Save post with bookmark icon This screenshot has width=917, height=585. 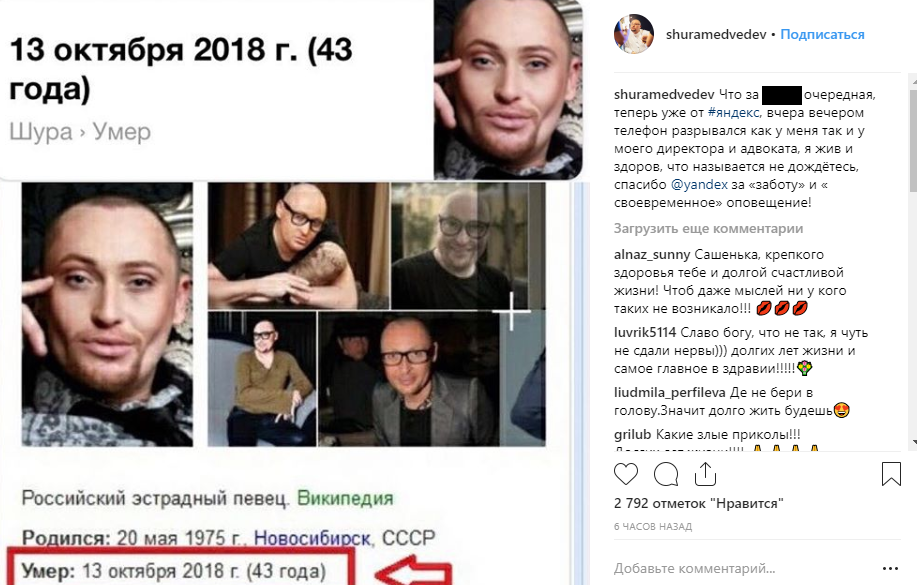pos(891,474)
